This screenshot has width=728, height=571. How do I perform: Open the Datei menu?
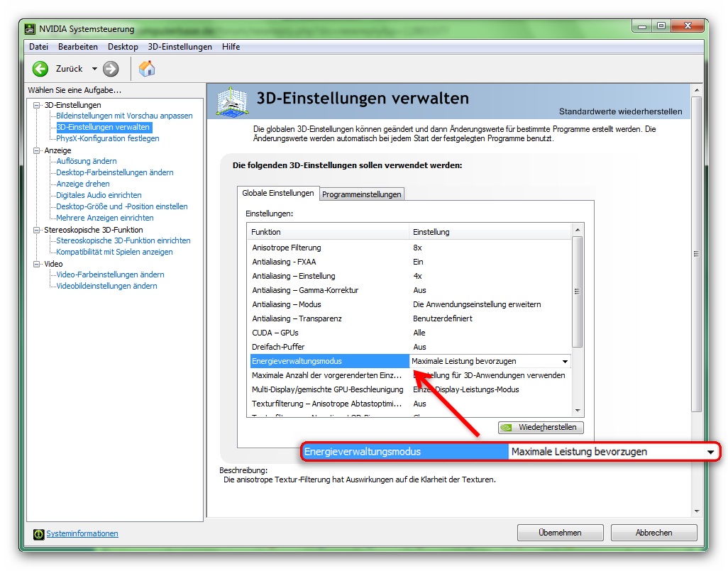[x=38, y=47]
